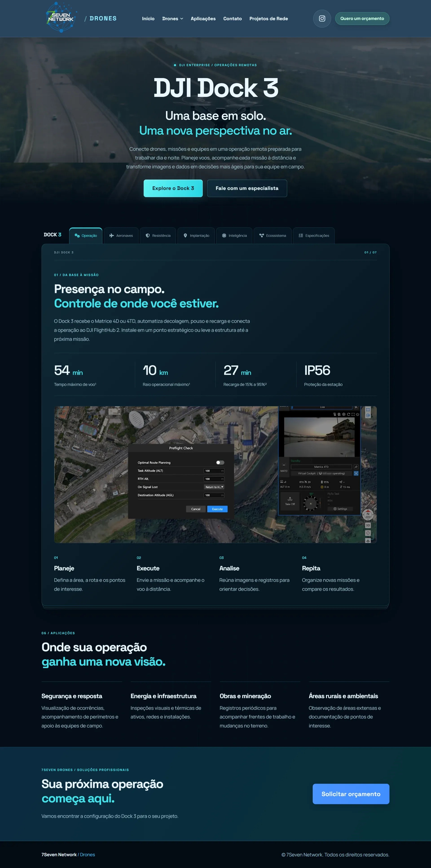Go to the Início menu item
Viewport: 431px width, 868px height.
click(148, 19)
